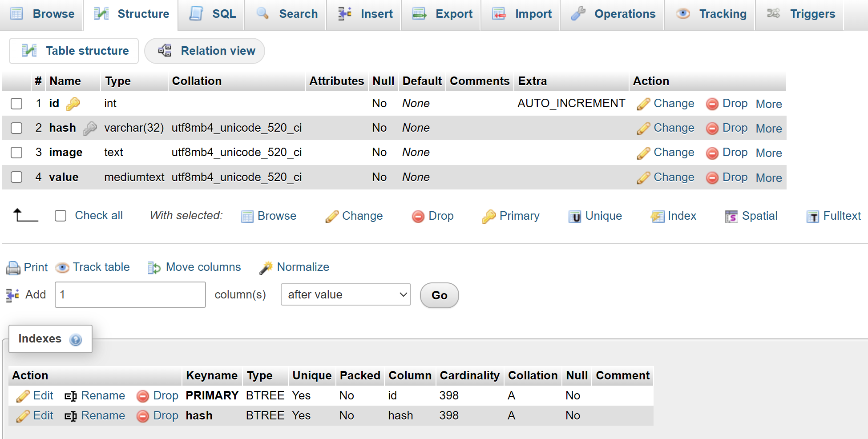Click the Fulltext index icon under With selected
Screen dimensions: 868x439
point(813,217)
